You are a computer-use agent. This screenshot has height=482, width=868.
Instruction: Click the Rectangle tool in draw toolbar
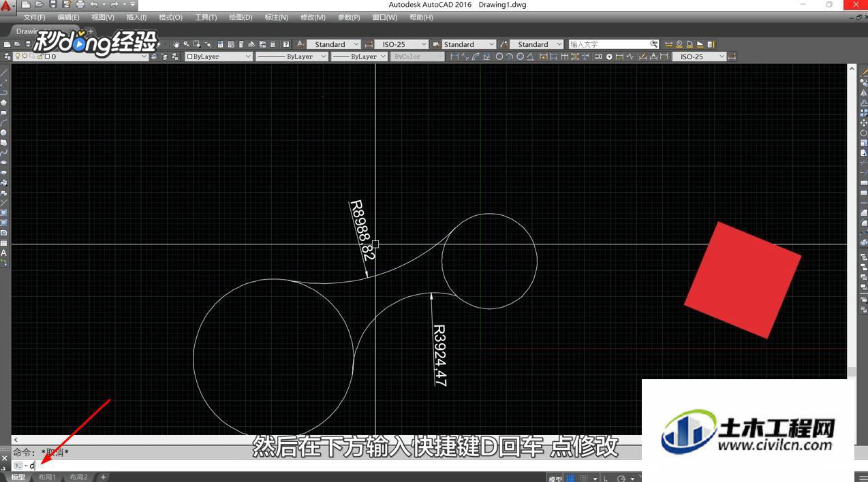click(x=4, y=113)
